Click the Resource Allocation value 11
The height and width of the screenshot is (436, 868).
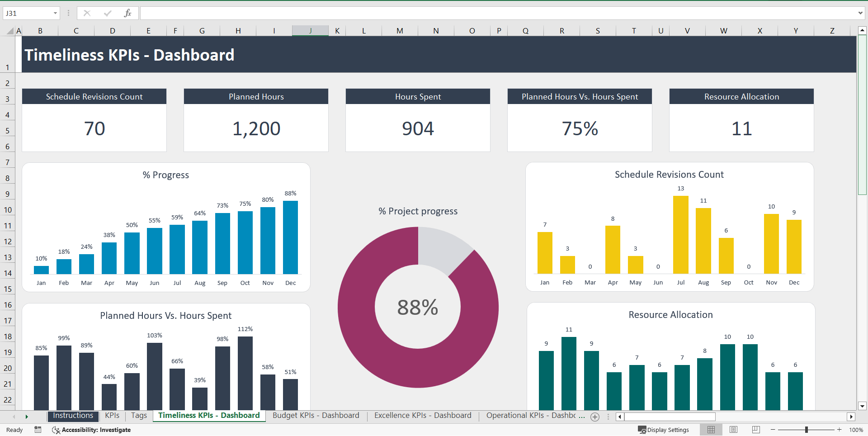(741, 128)
